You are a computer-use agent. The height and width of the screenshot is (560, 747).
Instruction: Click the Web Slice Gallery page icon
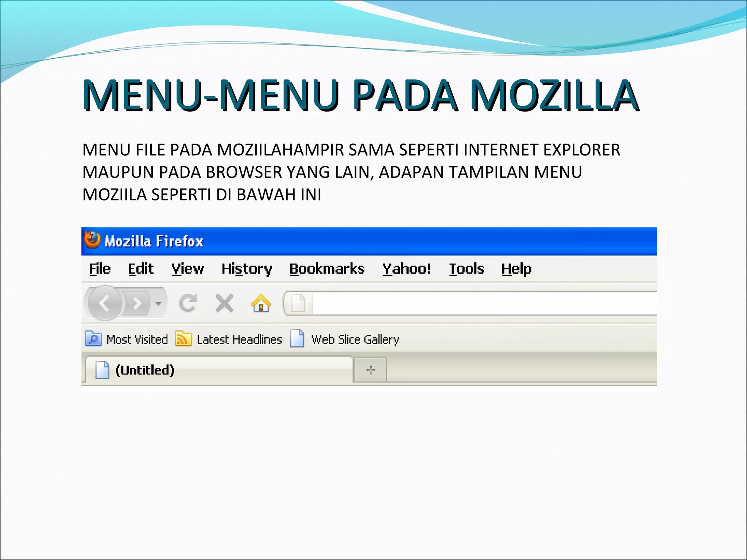pyautogui.click(x=297, y=339)
